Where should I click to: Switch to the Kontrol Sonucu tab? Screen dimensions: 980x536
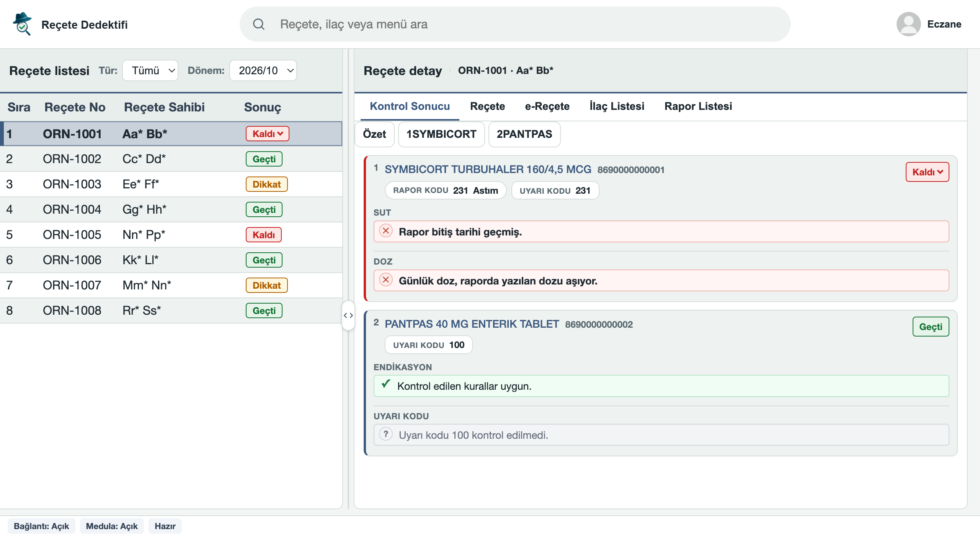410,106
